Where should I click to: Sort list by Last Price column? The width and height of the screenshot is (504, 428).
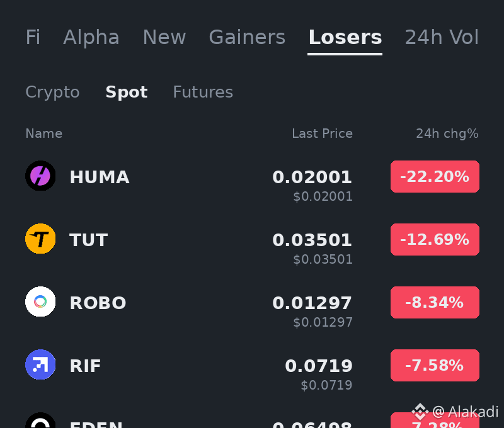coord(322,133)
